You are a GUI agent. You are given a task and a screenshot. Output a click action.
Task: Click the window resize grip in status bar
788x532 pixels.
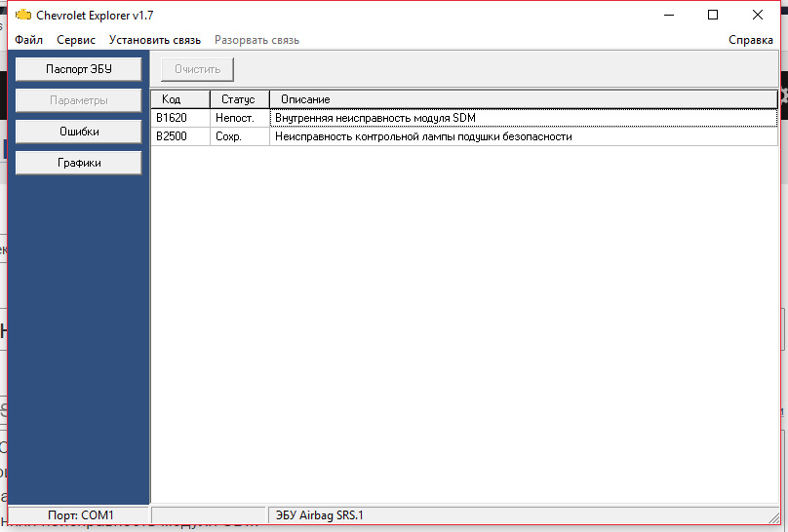[x=774, y=517]
